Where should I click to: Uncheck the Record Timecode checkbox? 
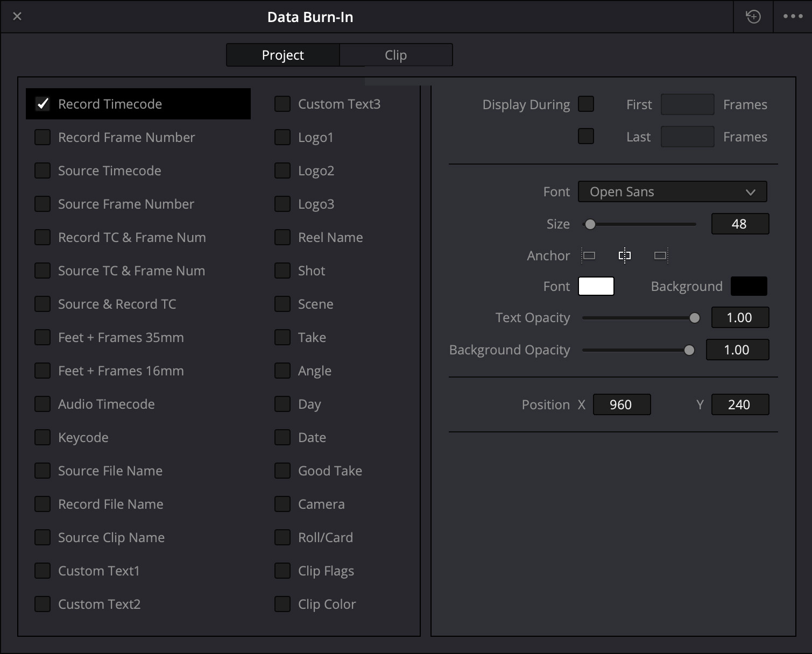point(43,104)
